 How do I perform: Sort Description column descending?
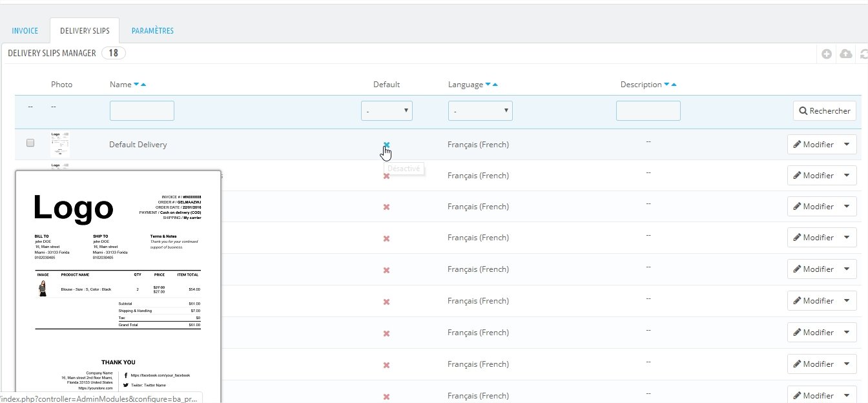(x=666, y=85)
